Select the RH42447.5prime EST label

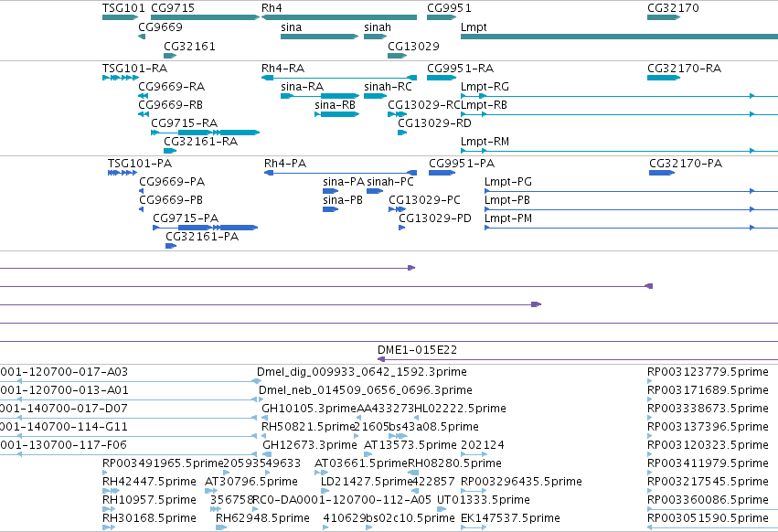(149, 482)
